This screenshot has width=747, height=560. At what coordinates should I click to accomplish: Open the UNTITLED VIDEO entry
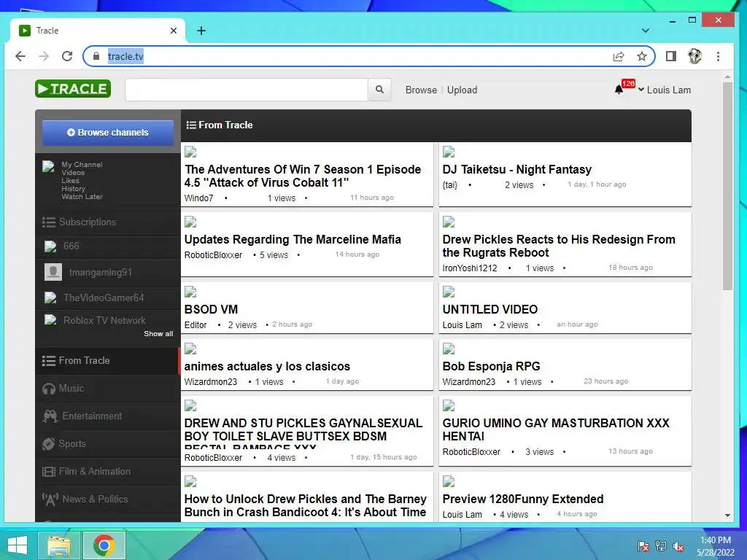coord(490,309)
